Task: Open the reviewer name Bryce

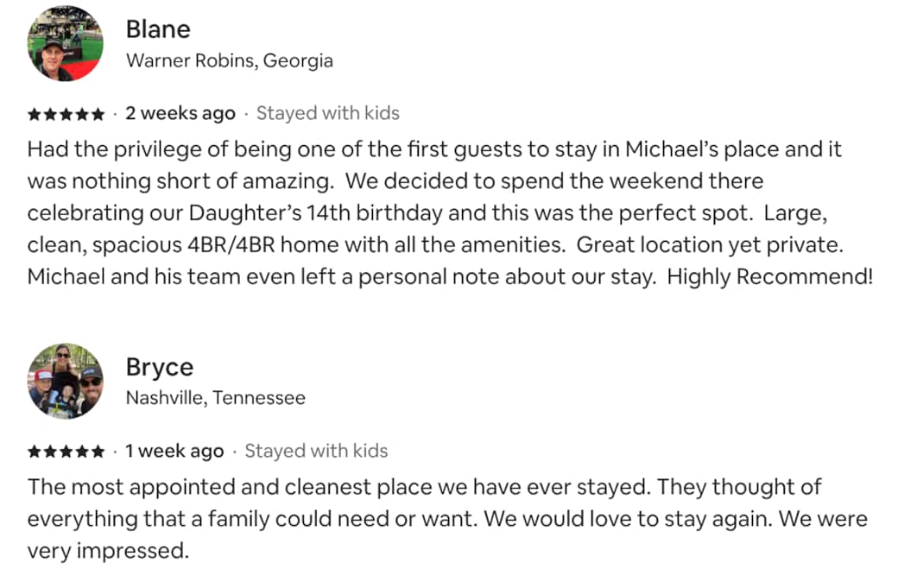Action: coord(160,367)
